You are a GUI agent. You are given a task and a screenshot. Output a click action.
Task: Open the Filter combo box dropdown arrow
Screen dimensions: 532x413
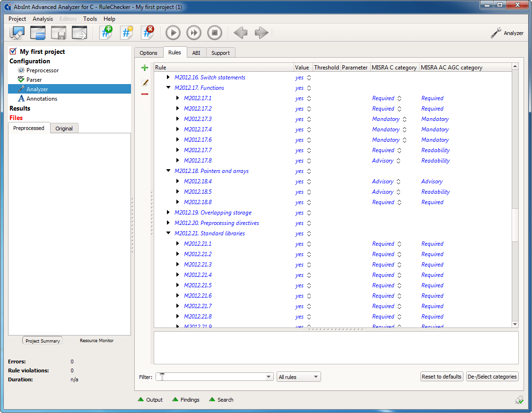pyautogui.click(x=269, y=377)
